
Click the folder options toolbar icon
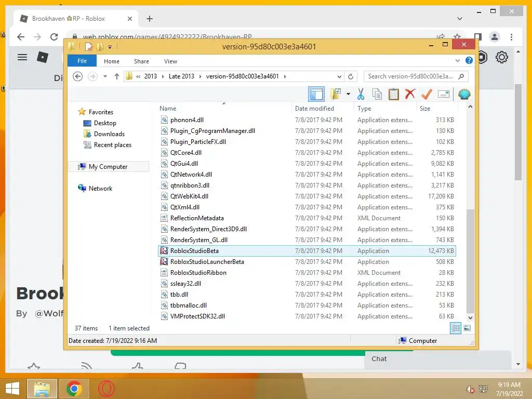[x=336, y=94]
